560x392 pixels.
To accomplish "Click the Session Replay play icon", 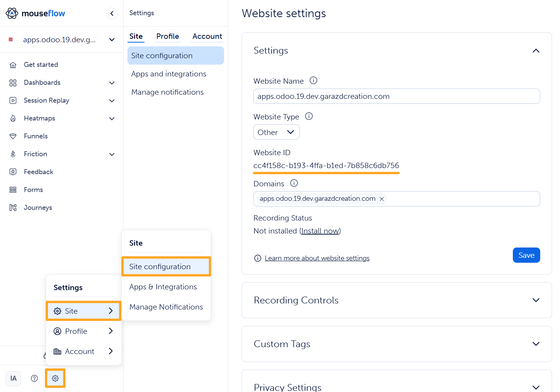I will 13,100.
